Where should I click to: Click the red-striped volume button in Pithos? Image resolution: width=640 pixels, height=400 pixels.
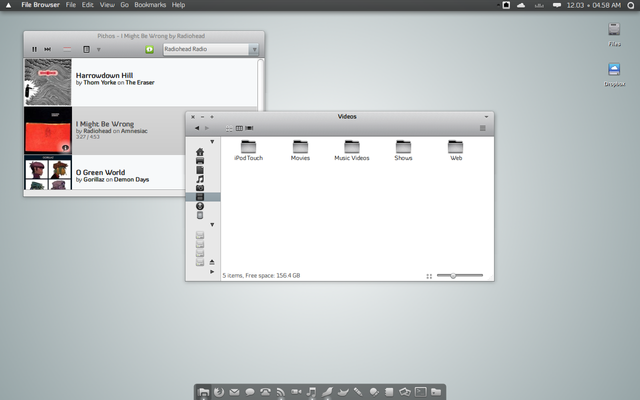67,49
